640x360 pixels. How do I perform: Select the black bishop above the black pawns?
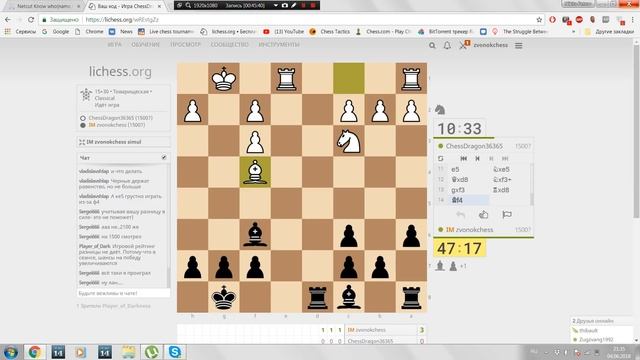tap(255, 234)
